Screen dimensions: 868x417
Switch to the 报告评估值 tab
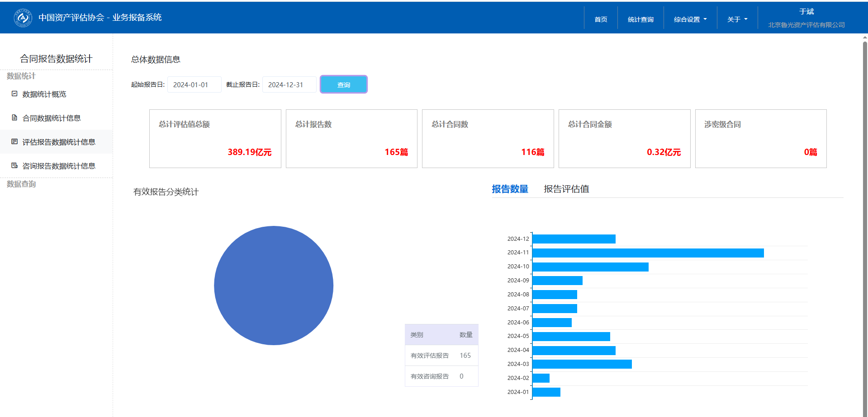pos(566,189)
